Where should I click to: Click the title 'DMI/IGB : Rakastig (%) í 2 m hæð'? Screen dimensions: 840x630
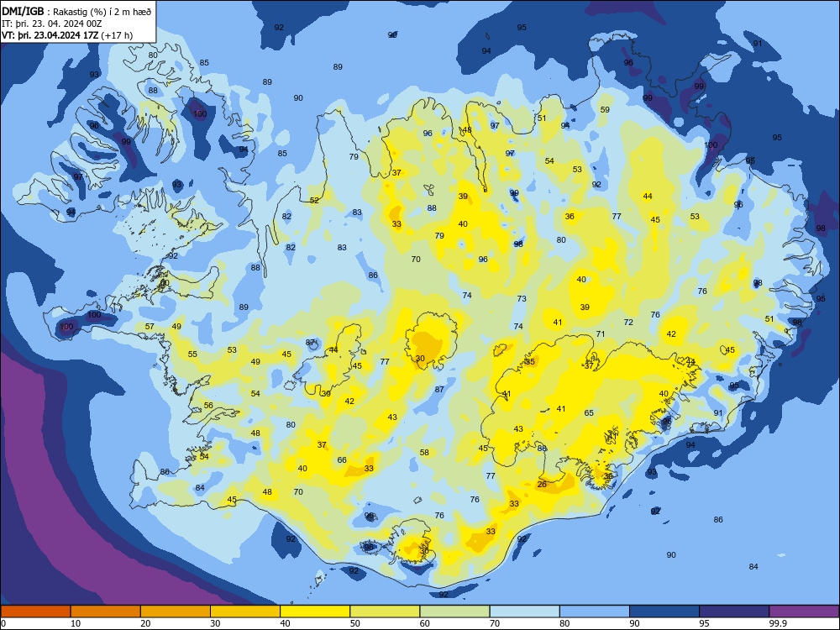click(76, 12)
